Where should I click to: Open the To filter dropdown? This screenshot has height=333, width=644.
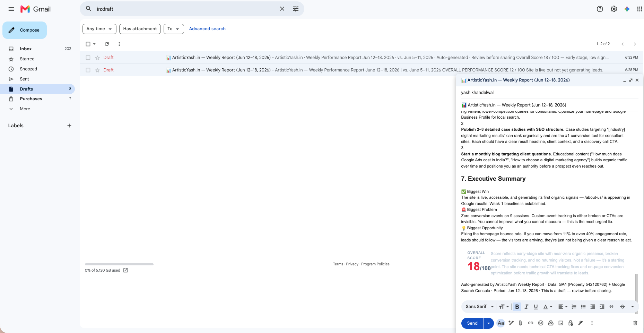tap(174, 29)
